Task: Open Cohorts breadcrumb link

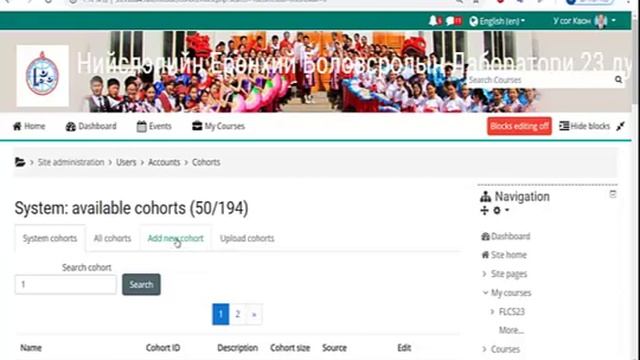Action: click(206, 162)
